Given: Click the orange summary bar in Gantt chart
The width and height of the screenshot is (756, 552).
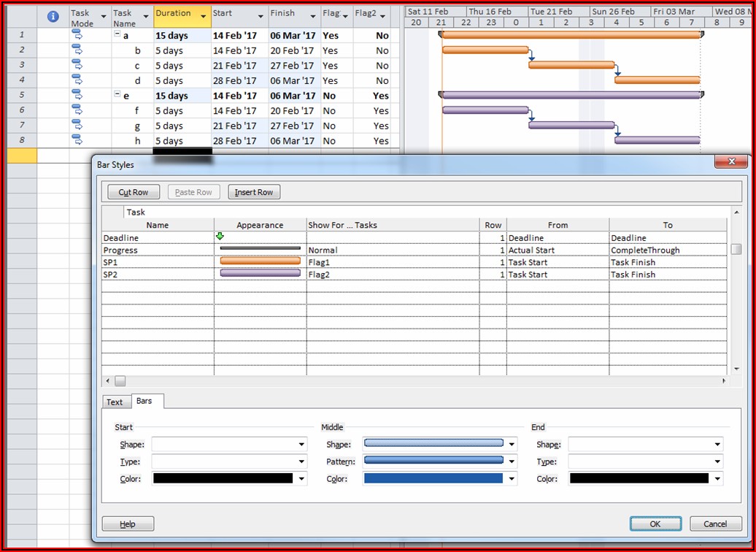Looking at the screenshot, I should [x=571, y=35].
